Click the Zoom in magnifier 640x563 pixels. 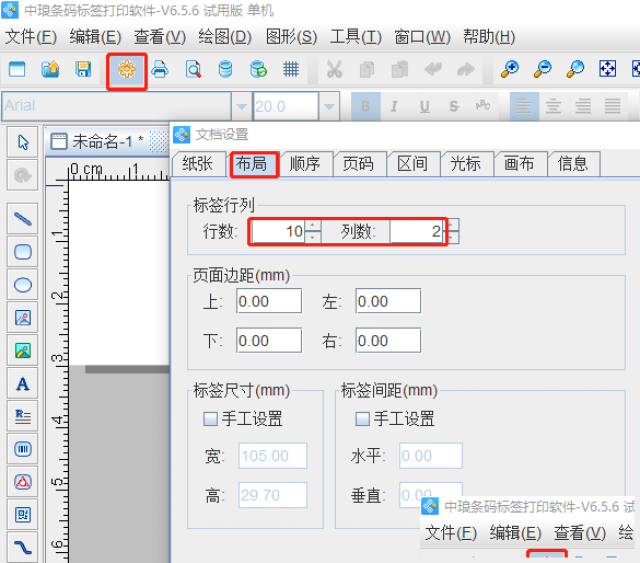[510, 69]
